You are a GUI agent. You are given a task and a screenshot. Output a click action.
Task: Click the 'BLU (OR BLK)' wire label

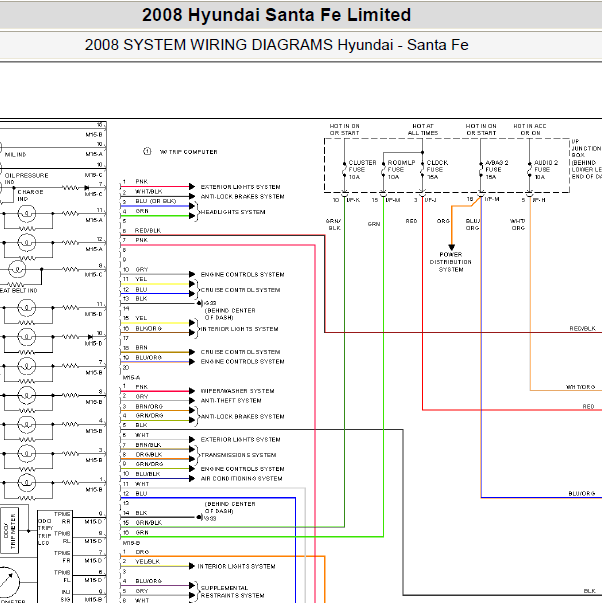click(x=155, y=201)
